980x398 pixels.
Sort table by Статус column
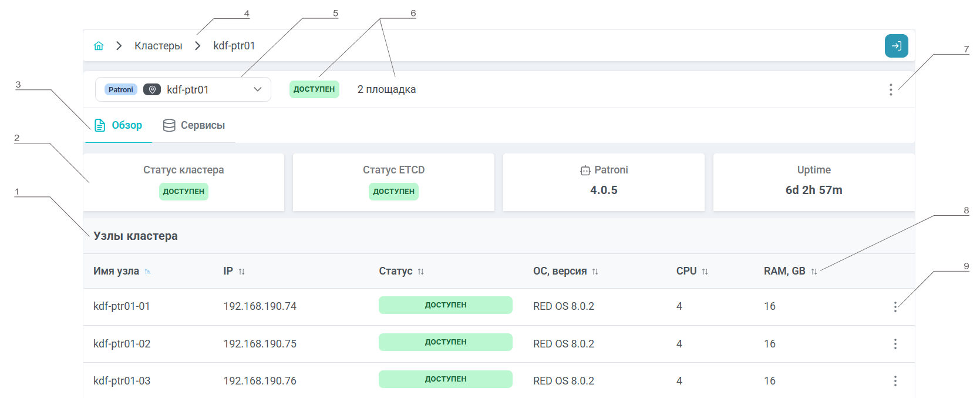(x=420, y=272)
